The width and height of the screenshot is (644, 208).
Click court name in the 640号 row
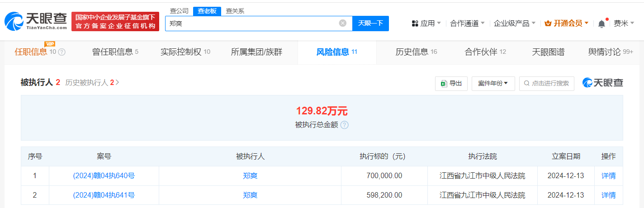point(483,176)
